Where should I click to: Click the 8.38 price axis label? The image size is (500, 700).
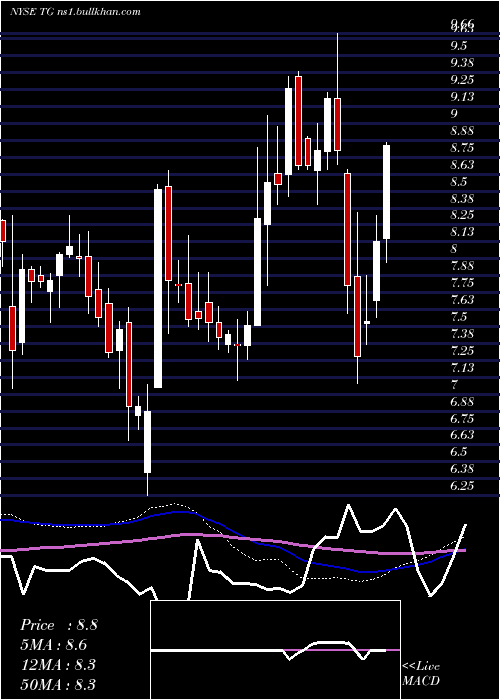462,198
